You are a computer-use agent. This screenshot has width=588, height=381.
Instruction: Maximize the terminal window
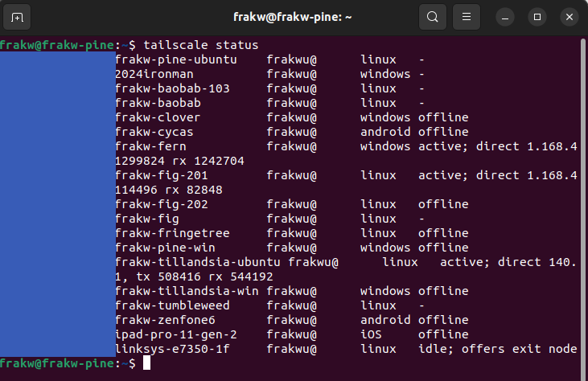537,17
